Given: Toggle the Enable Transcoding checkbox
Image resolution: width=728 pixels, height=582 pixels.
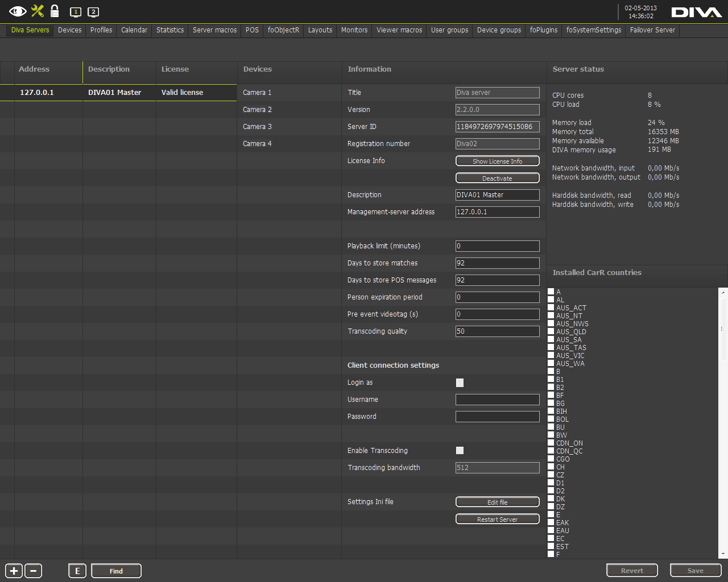Looking at the screenshot, I should (x=460, y=451).
